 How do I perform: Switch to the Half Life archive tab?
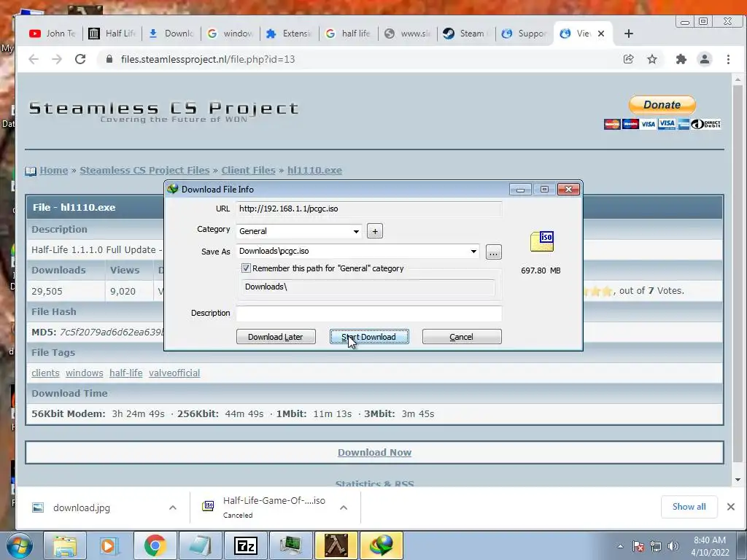(112, 34)
